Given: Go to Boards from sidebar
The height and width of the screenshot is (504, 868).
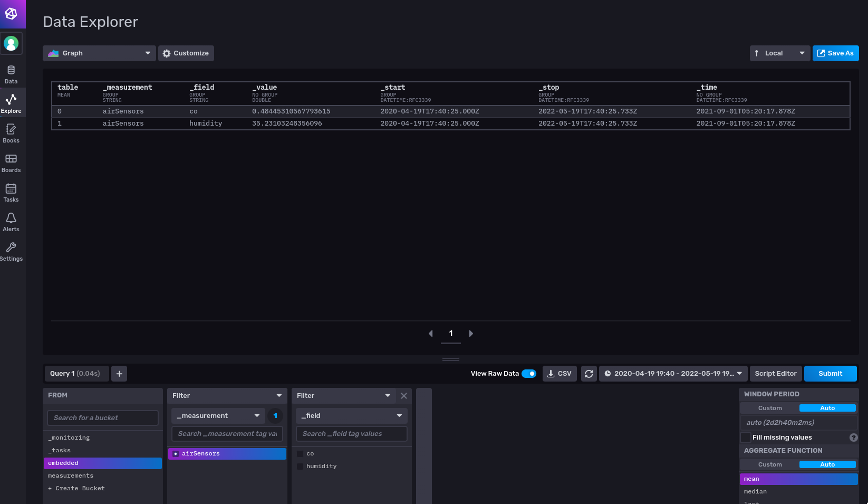Looking at the screenshot, I should [x=11, y=163].
